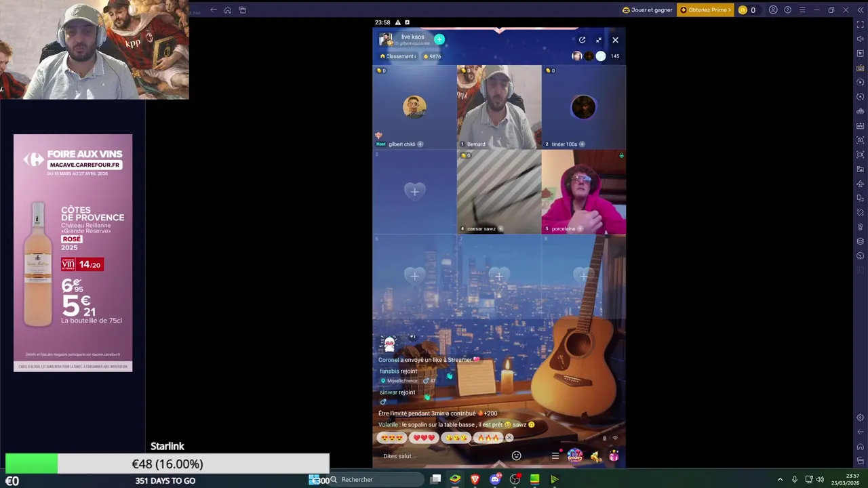
Task: Open the emoji picker in chat bar
Action: (x=516, y=456)
